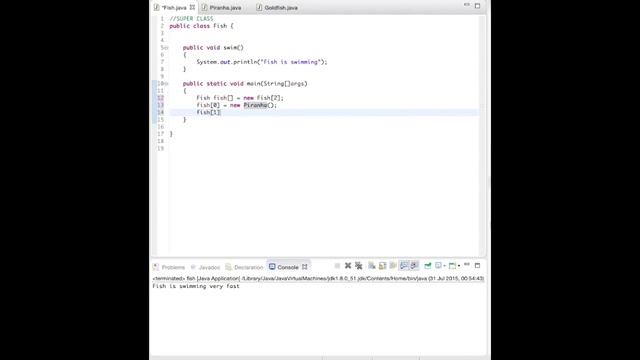This screenshot has width=640, height=360.
Task: Toggle show console when standard error changes
Action: coord(414,266)
